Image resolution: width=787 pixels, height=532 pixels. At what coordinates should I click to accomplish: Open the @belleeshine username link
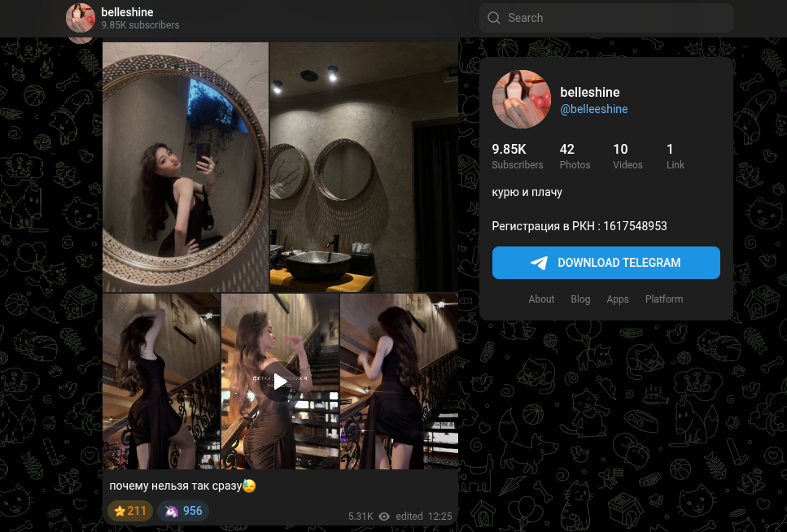click(x=593, y=109)
